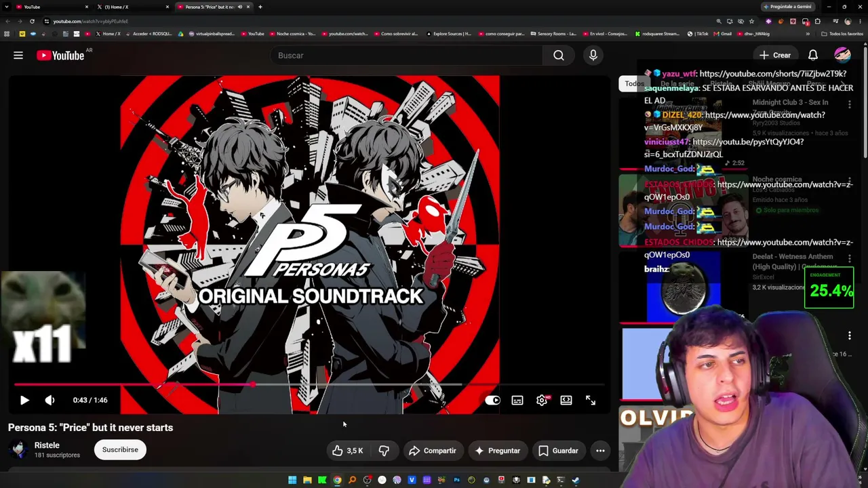Select the Todos filter chip

click(x=635, y=84)
